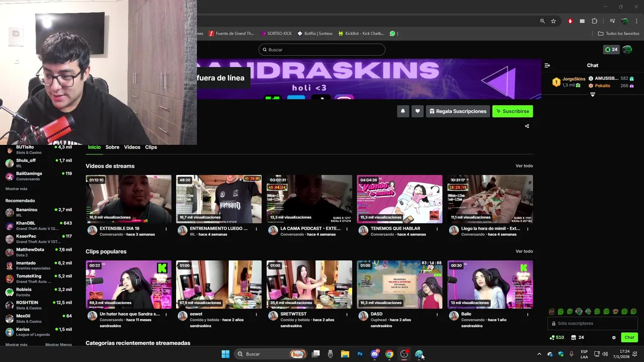
Task: Click the Kick search field Buscar
Action: click(x=322, y=50)
